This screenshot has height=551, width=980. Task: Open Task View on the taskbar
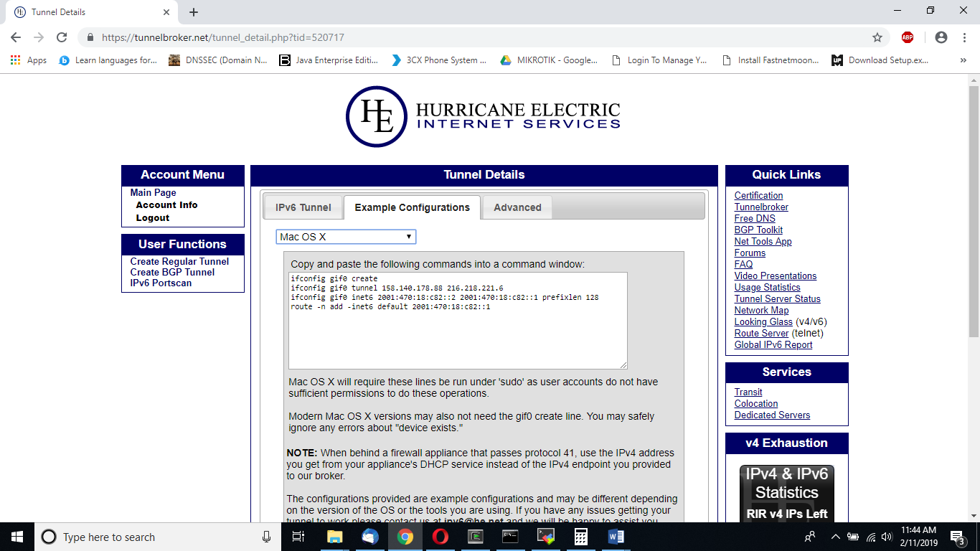[298, 537]
